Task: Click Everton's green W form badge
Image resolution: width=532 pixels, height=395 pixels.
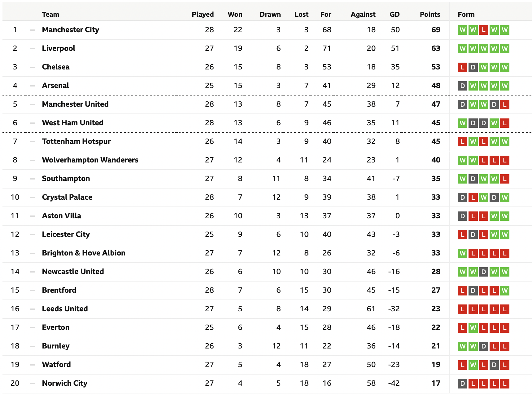Action: [473, 328]
